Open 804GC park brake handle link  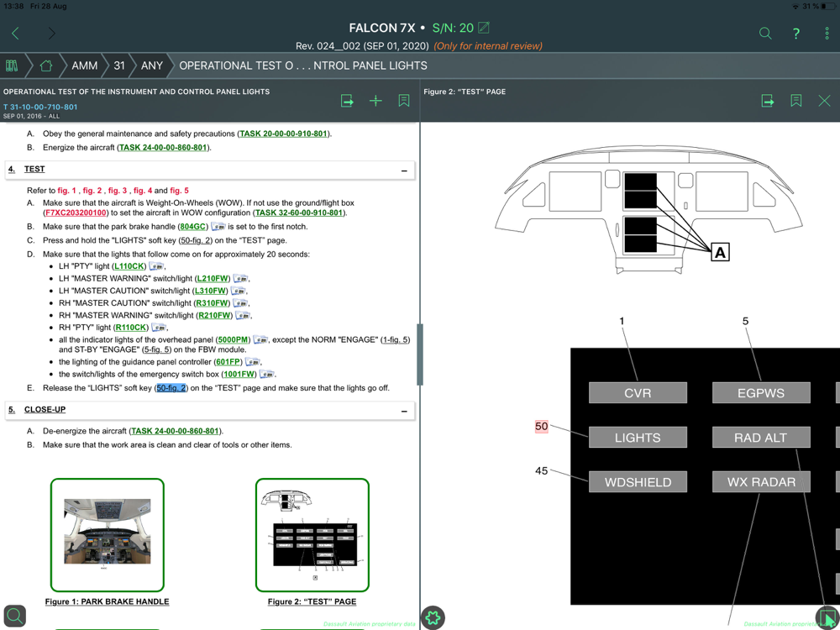(x=193, y=227)
